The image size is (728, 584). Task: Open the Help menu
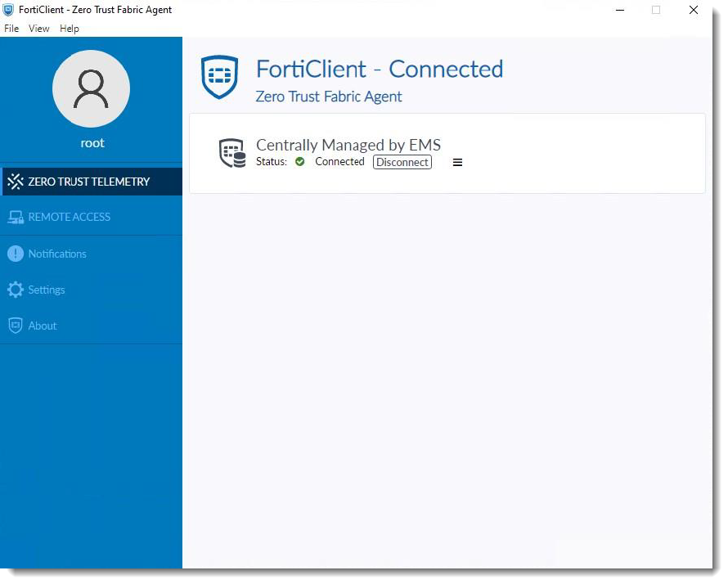tap(70, 28)
